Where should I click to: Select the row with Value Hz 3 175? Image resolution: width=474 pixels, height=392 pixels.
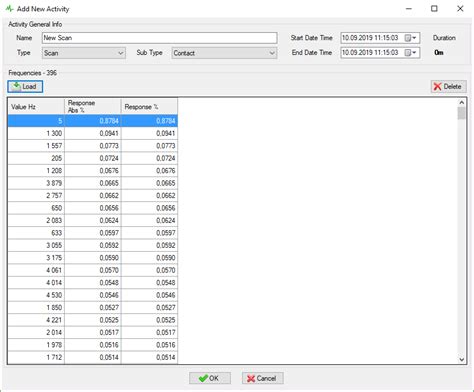tap(93, 258)
